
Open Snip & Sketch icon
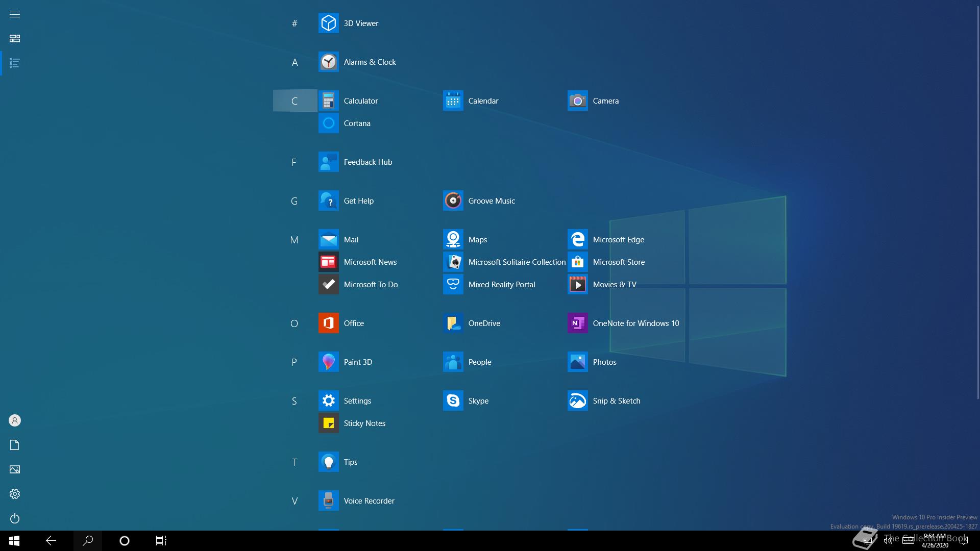coord(577,400)
